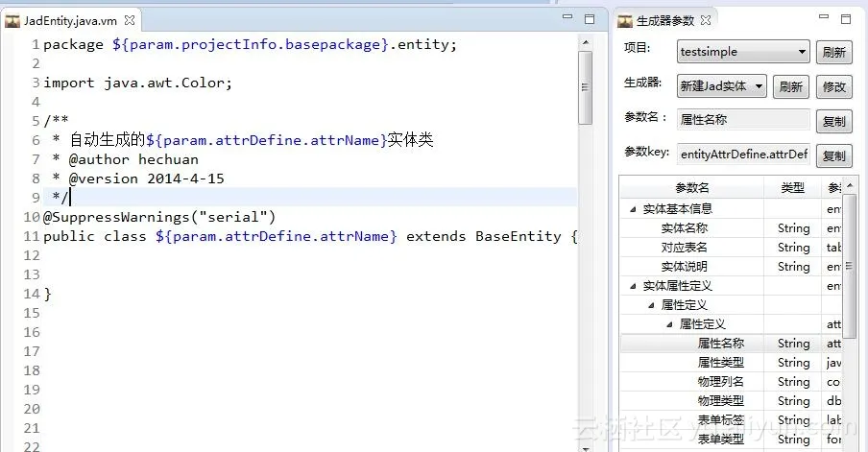The width and height of the screenshot is (868, 452).
Task: Maximize the 生成器参数 panel
Action: coord(846,19)
